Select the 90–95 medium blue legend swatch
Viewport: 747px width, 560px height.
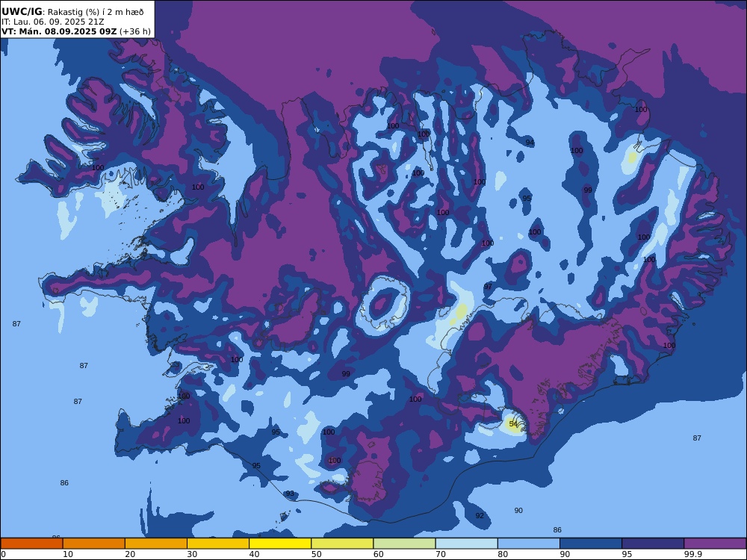point(591,544)
